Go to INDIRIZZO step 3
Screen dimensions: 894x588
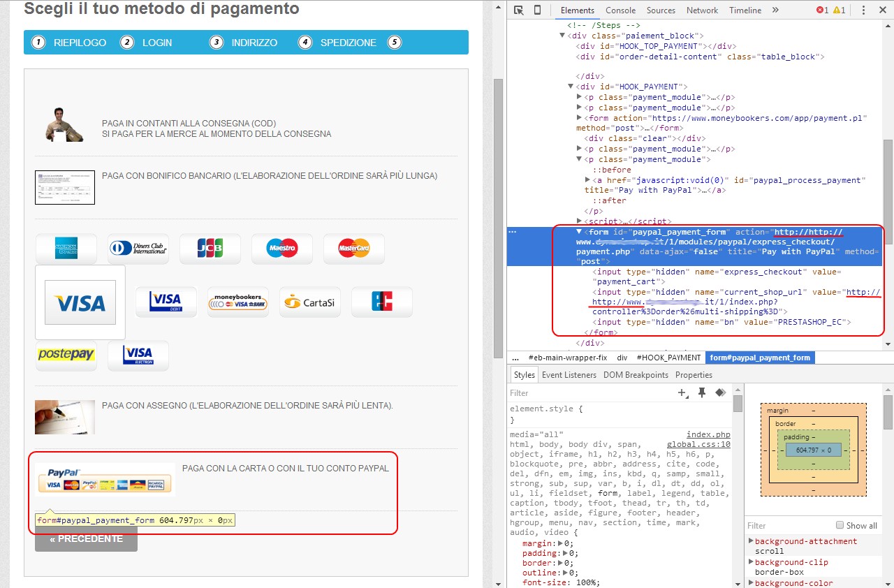point(244,43)
